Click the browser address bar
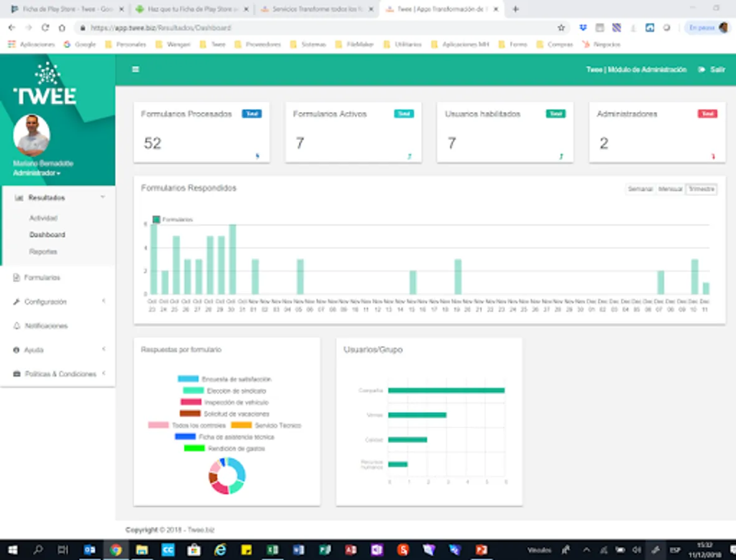The width and height of the screenshot is (736, 560). pos(311,28)
